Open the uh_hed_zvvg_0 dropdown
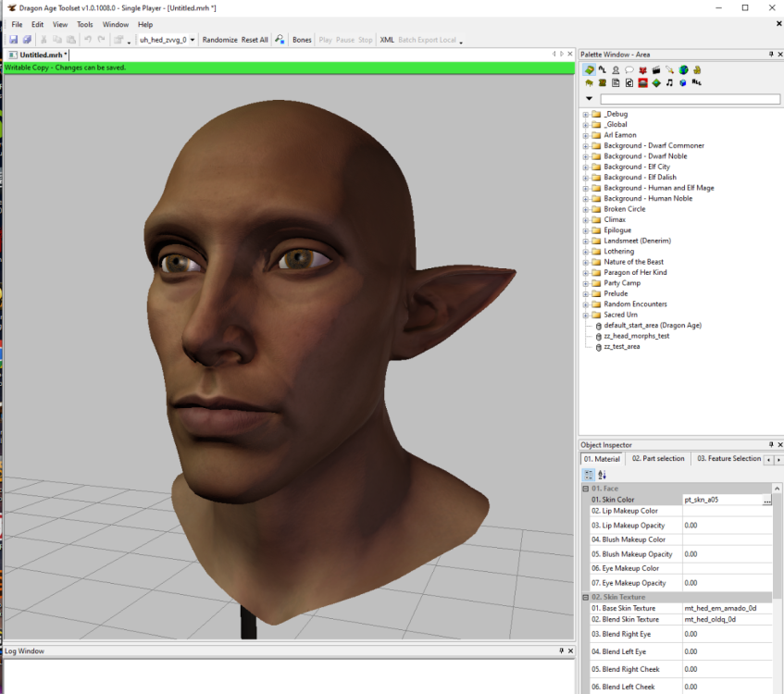This screenshot has width=784, height=694. click(193, 40)
